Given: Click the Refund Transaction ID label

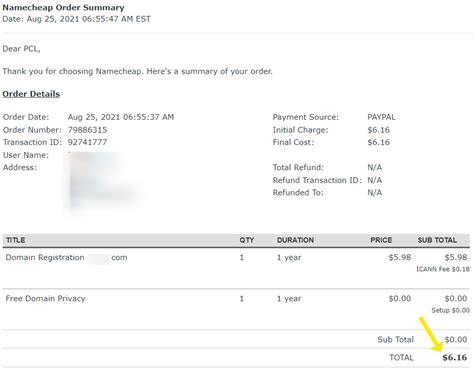Looking at the screenshot, I should coord(317,180).
